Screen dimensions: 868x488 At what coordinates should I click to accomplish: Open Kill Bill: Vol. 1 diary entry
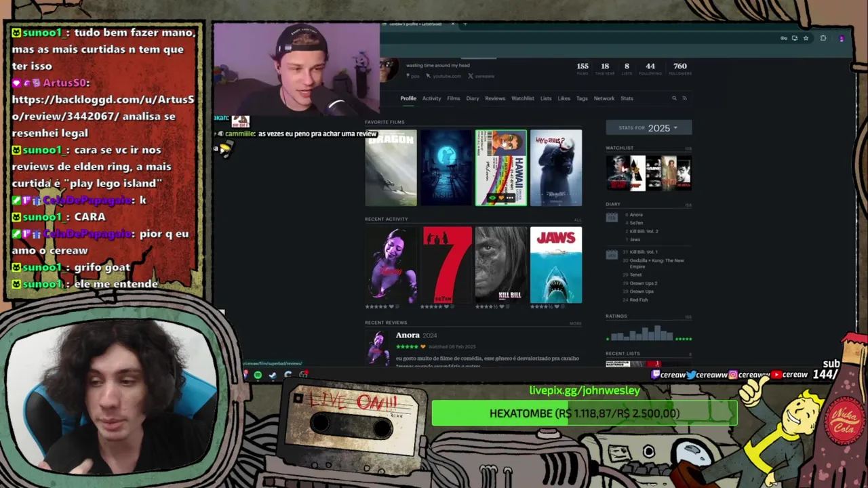pyautogui.click(x=644, y=252)
